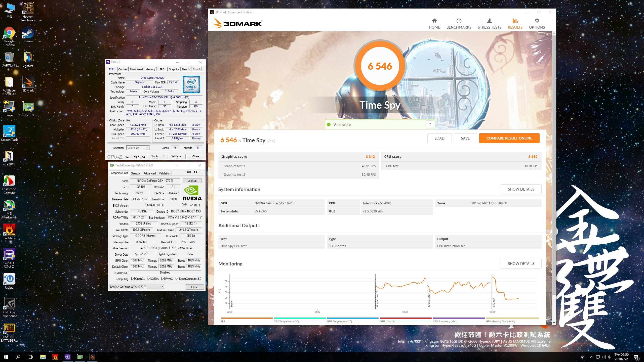Open the MSI Afterburner desktop icon

[x=9, y=209]
